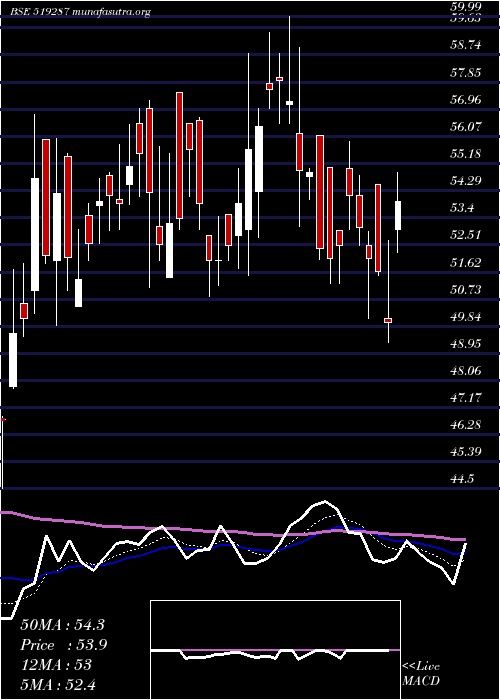This screenshot has width=500, height=700.
Task: Click the 48.95 price axis label
Action: tap(467, 344)
